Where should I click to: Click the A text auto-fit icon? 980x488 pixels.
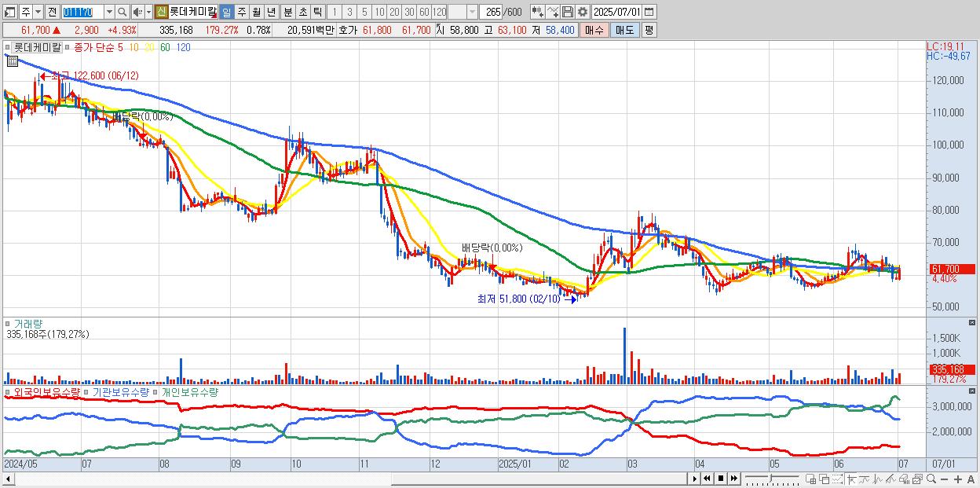coord(971,479)
